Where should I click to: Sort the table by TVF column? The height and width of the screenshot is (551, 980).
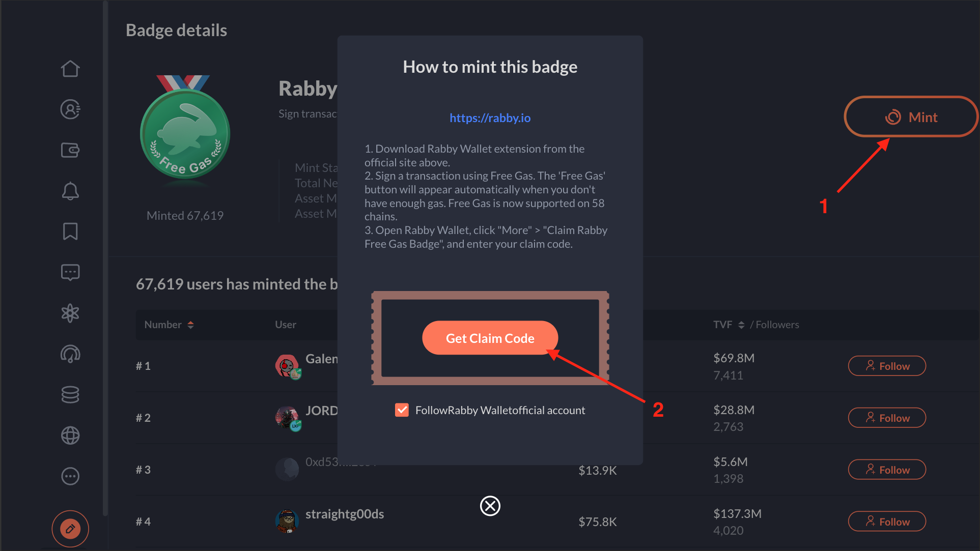tap(742, 324)
